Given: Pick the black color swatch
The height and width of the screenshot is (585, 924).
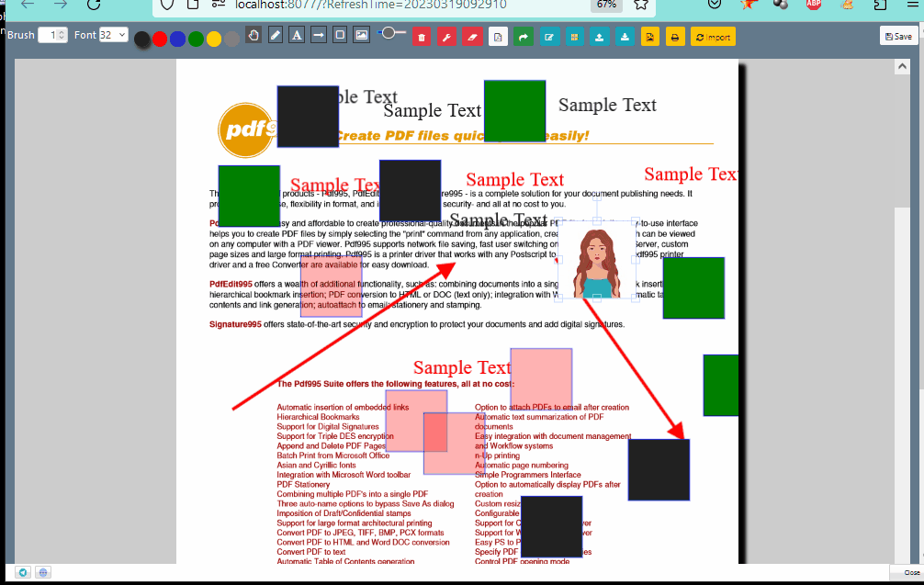Looking at the screenshot, I should coord(142,39).
